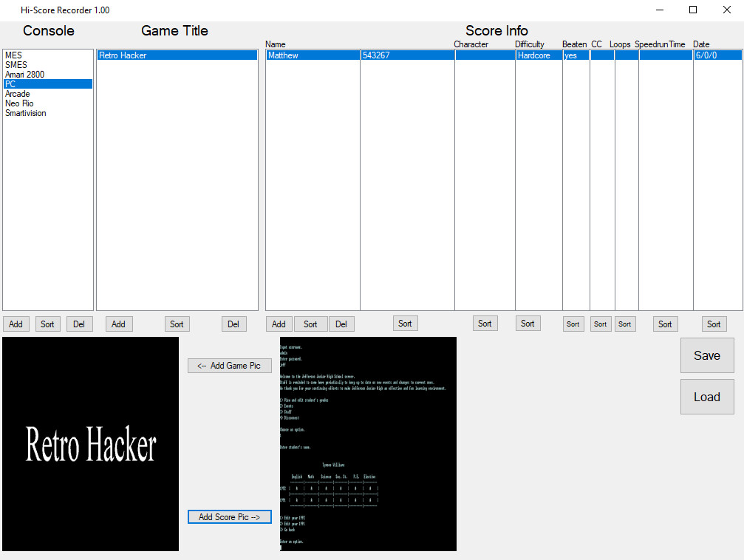Add a new score entry

pyautogui.click(x=279, y=323)
